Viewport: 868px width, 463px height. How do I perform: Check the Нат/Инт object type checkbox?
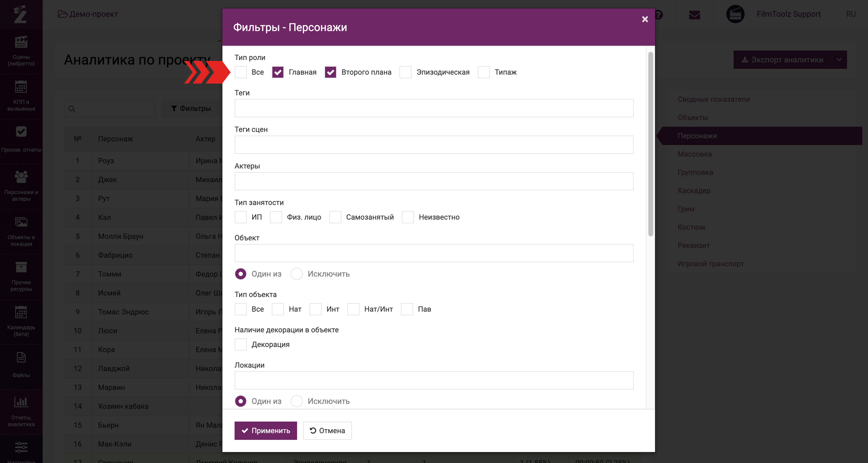click(x=353, y=309)
